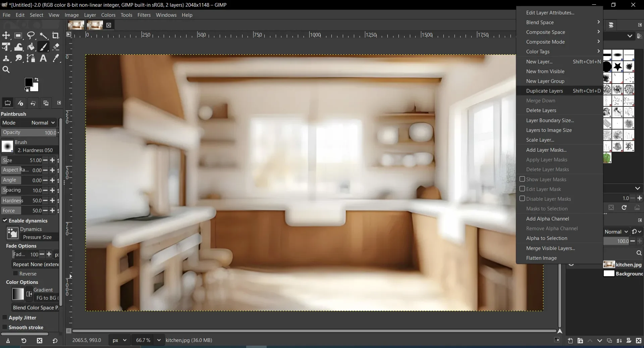Save tool preset icon in tool options
This screenshot has width=644, height=348.
(8, 341)
